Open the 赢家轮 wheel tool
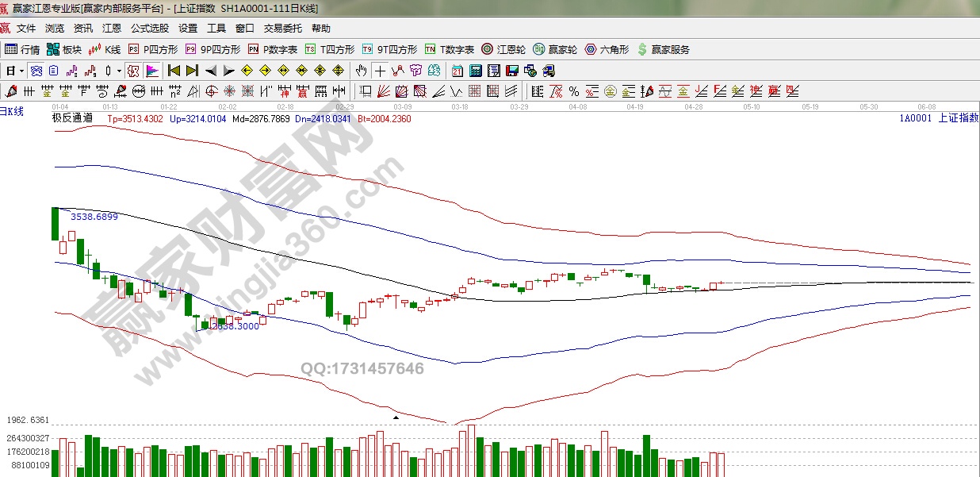980x477 pixels. click(x=555, y=49)
